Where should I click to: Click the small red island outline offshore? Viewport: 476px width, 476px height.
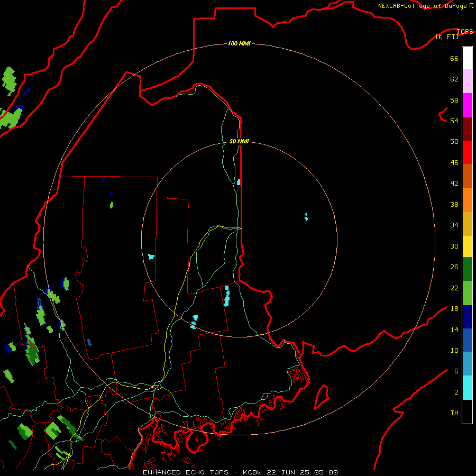pos(322,397)
